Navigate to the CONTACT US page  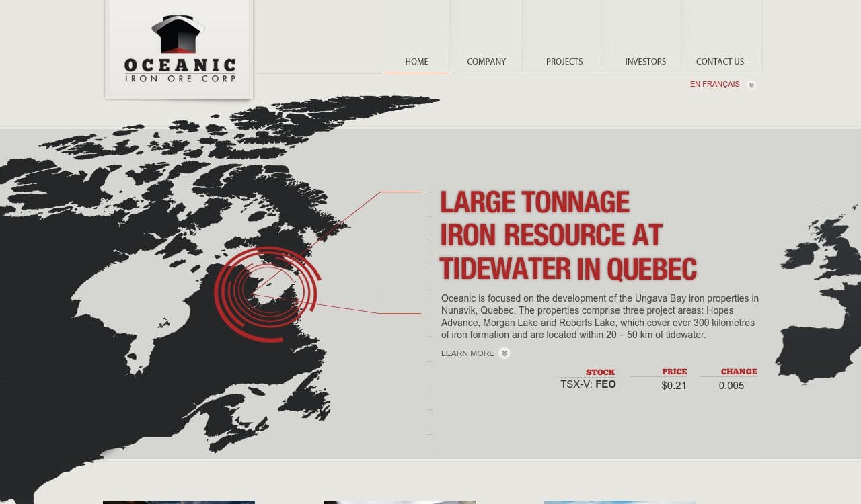point(720,61)
